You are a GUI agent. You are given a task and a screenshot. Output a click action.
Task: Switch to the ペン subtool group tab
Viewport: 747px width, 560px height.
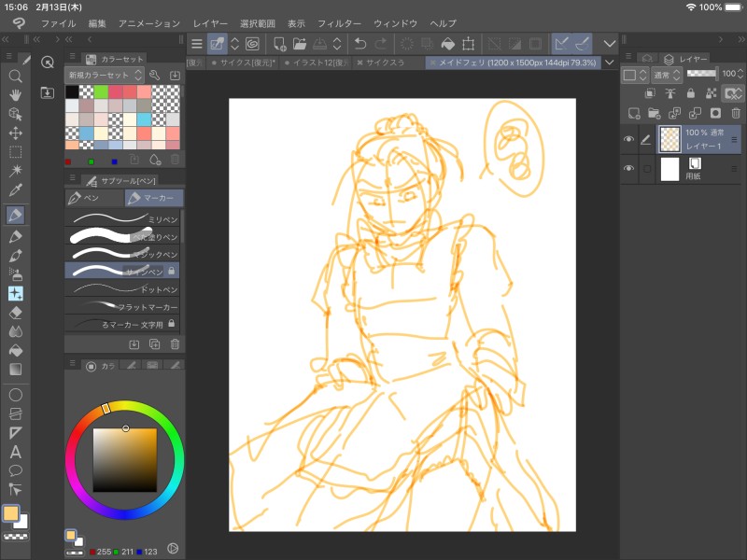[x=94, y=198]
